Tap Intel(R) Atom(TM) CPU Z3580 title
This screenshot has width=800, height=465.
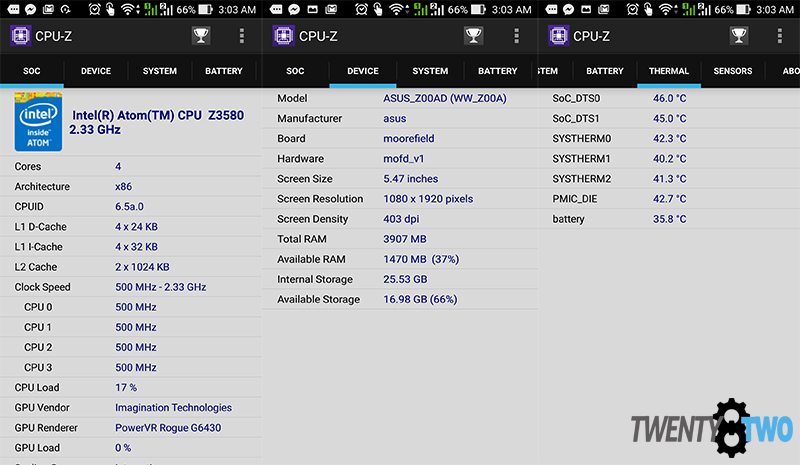[x=157, y=123]
